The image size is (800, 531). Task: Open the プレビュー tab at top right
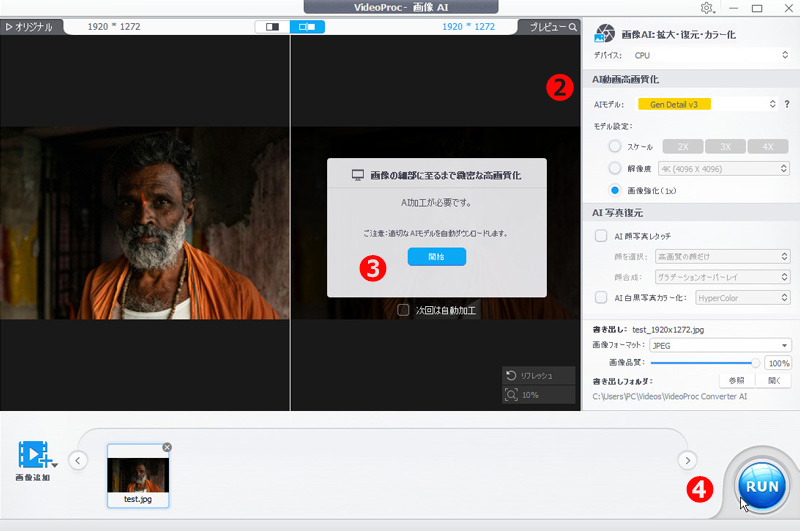pos(552,27)
